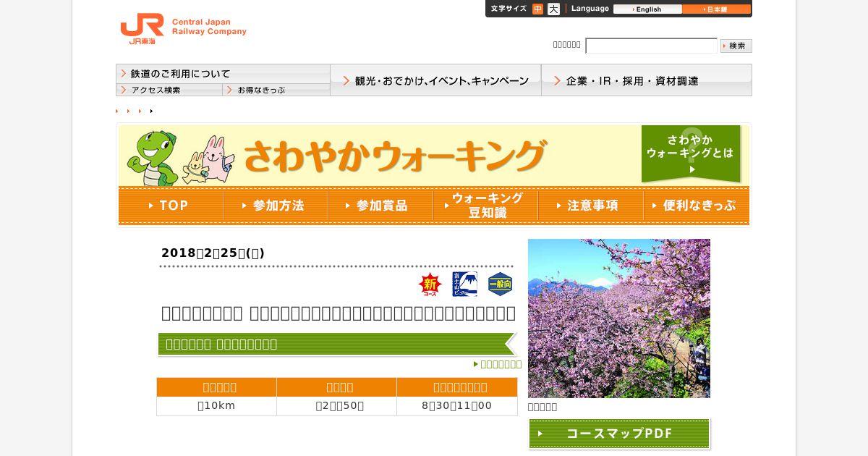Image resolution: width=868 pixels, height=456 pixels.
Task: Open the ウォーキング豆知識 tab
Action: (485, 206)
